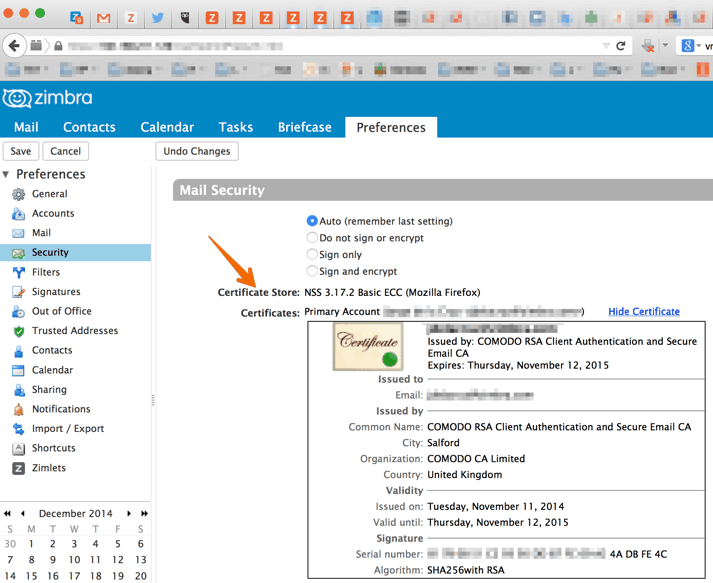Click the Filters funnel icon
The image size is (713, 583).
pyautogui.click(x=18, y=272)
